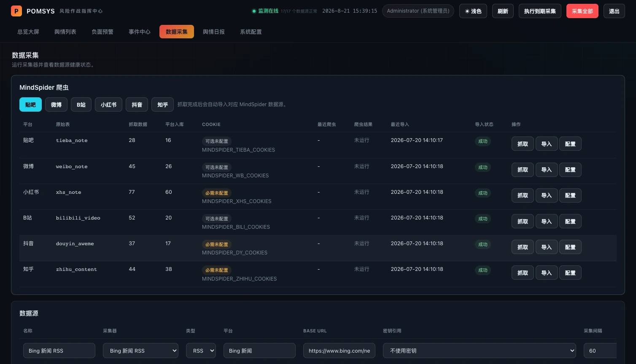The height and width of the screenshot is (364, 636).
Task: Click the 必需未配置 badge in 抖音 row
Action: 217,244
